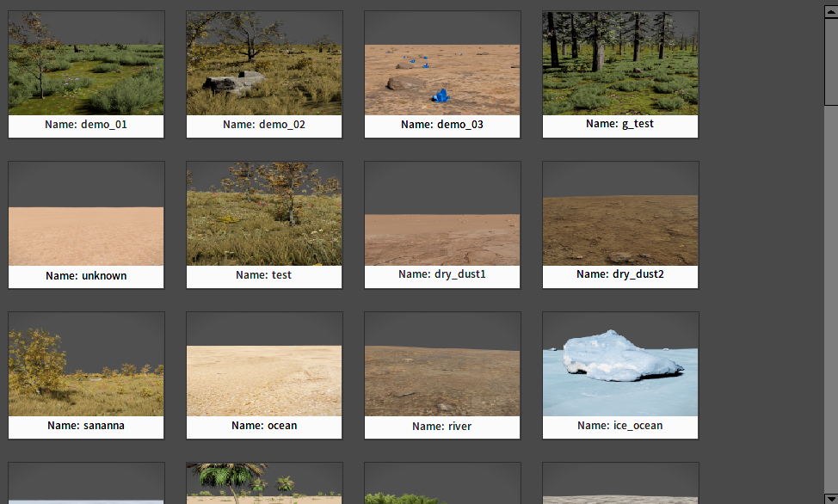Select the 'Name: river' caption
The image size is (838, 504).
[442, 427]
